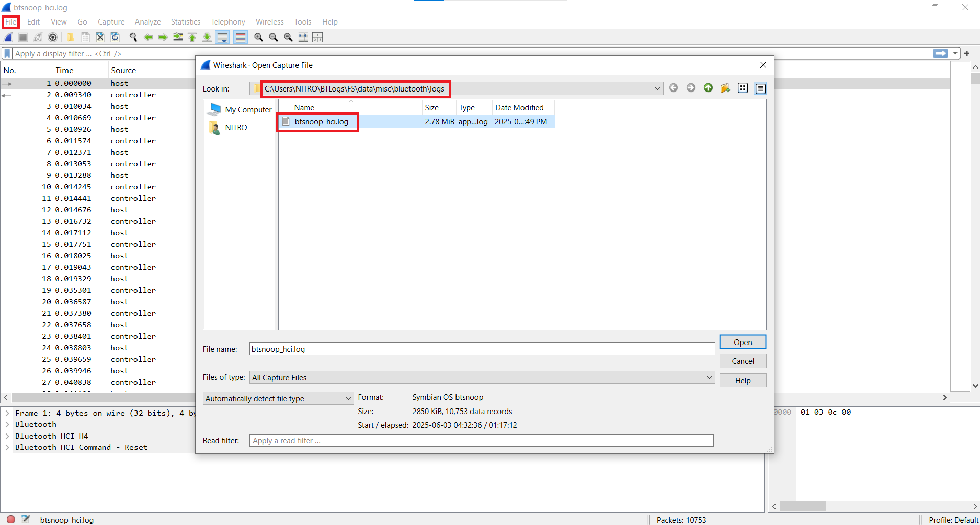Toggle packet list colorization

click(x=240, y=37)
